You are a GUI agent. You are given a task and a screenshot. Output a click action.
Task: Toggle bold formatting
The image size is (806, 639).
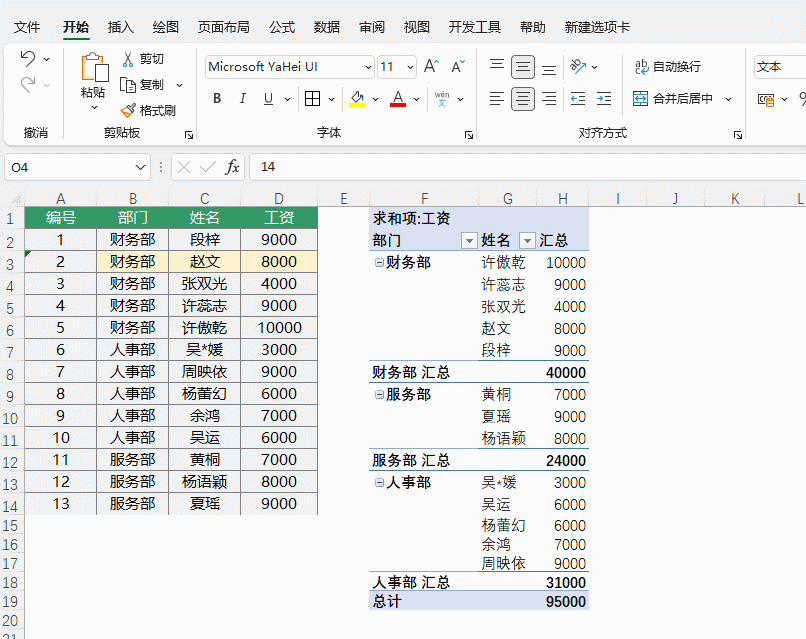216,99
